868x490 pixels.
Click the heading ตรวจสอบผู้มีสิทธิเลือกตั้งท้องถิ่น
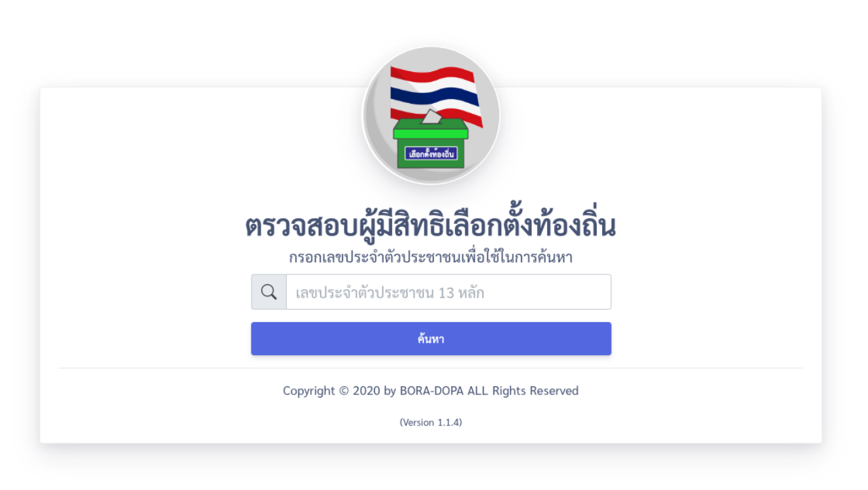[x=431, y=226]
